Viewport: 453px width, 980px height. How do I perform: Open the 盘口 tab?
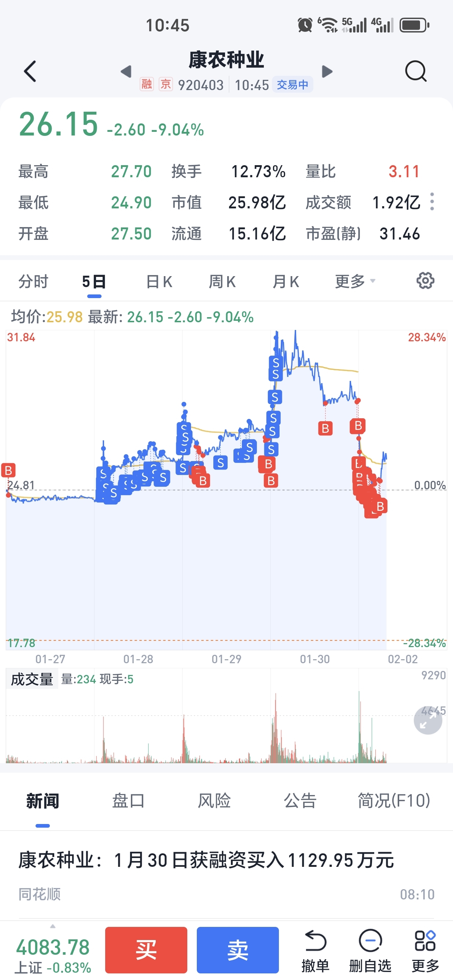click(128, 801)
